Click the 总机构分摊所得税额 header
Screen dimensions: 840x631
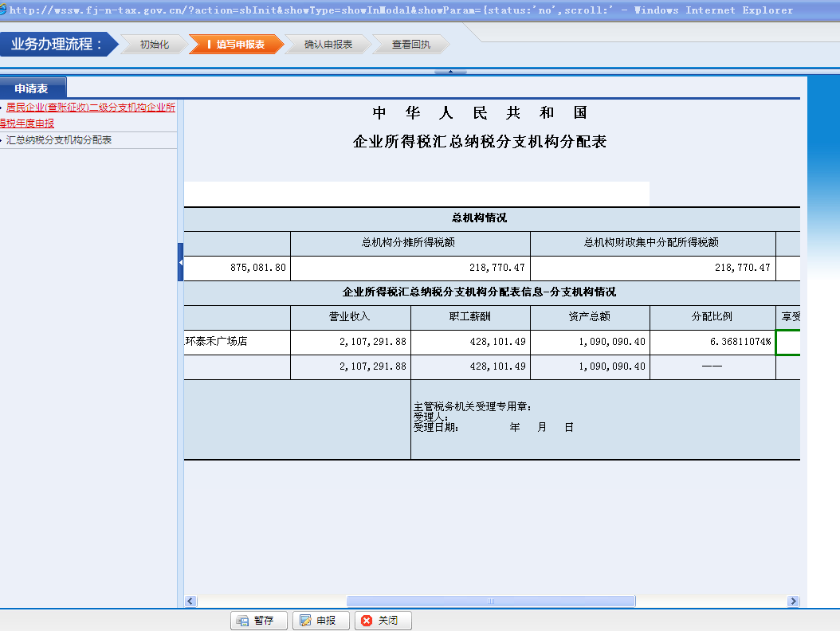coord(410,243)
